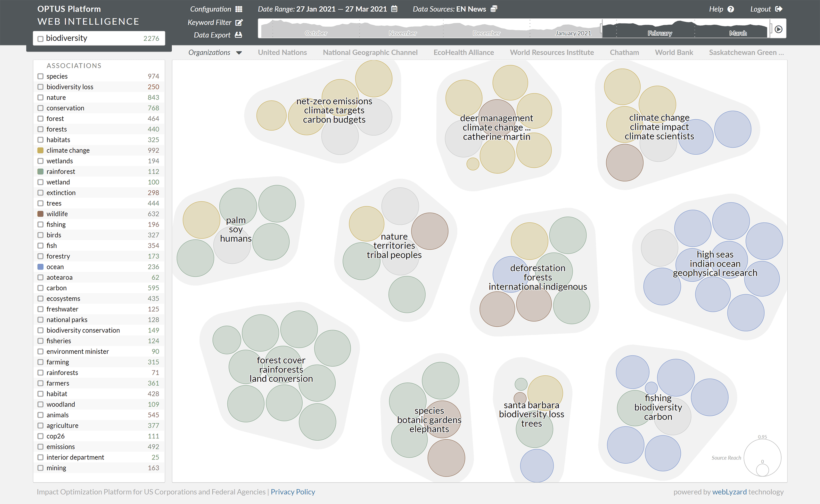Open the Date Range selector text

[x=322, y=9]
